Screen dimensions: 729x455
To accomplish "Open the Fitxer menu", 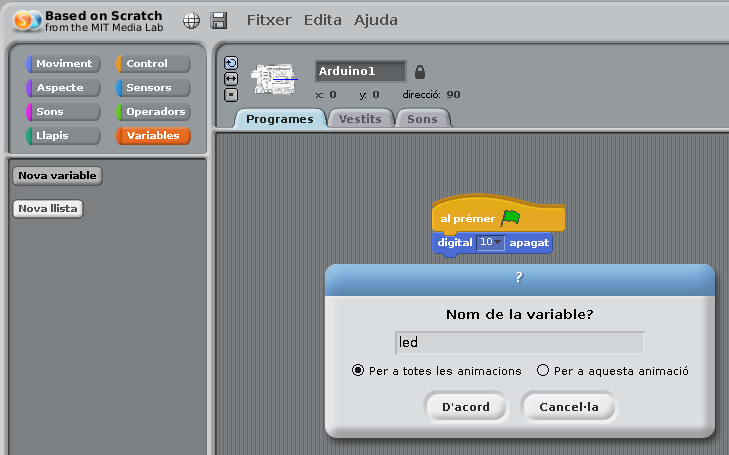I will click(269, 20).
